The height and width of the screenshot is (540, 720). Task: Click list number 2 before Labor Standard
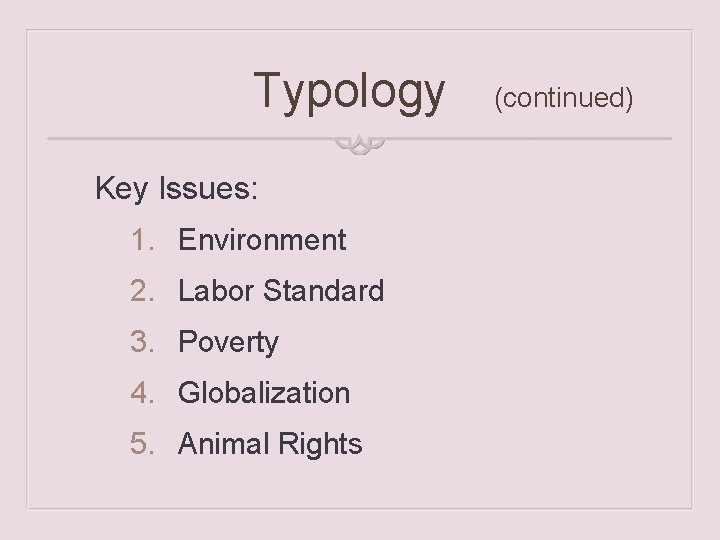coord(140,291)
